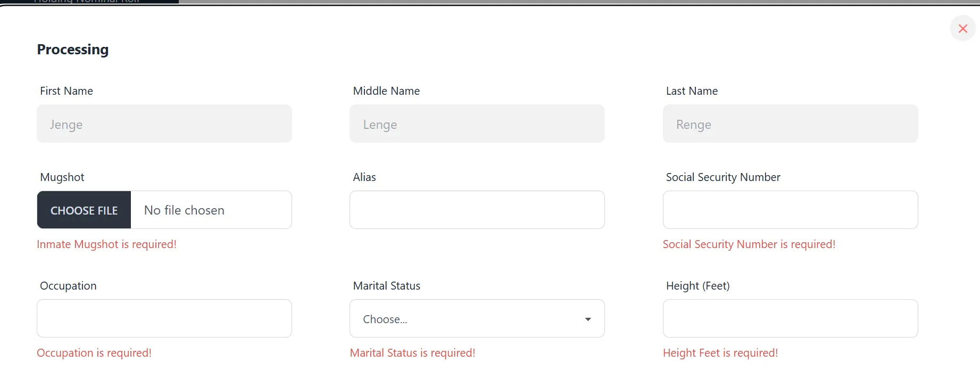Click the 'Inmate Mugshot is required!' error message
The height and width of the screenshot is (370, 980).
tap(106, 244)
